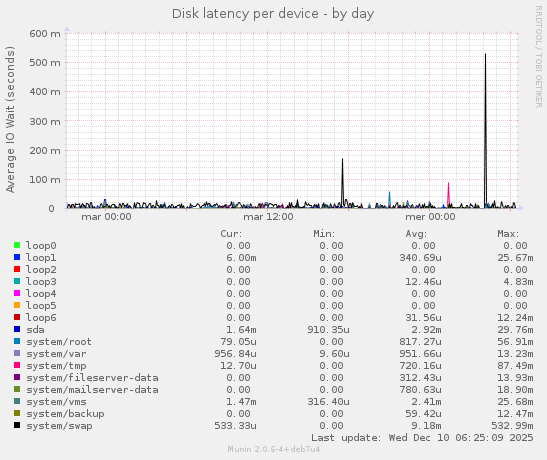547x460 pixels.
Task: Select the system/vms legend label
Action: 56,402
